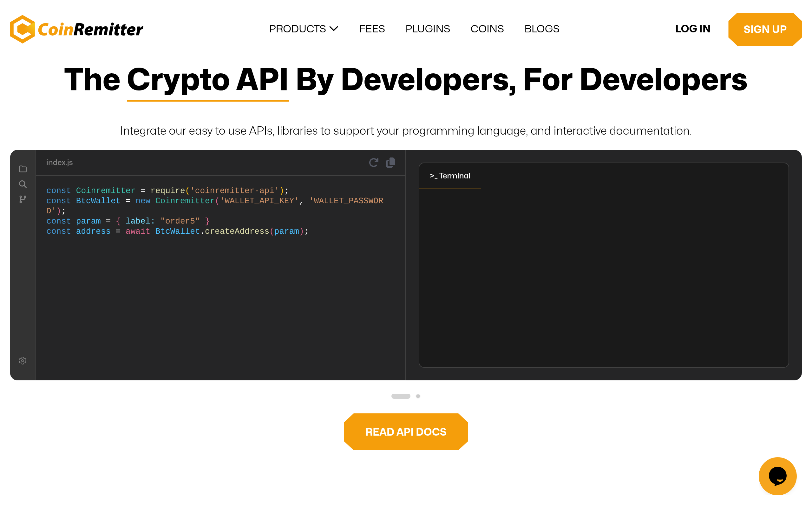Click the Read API Docs button
Image resolution: width=812 pixels, height=508 pixels.
tap(406, 432)
